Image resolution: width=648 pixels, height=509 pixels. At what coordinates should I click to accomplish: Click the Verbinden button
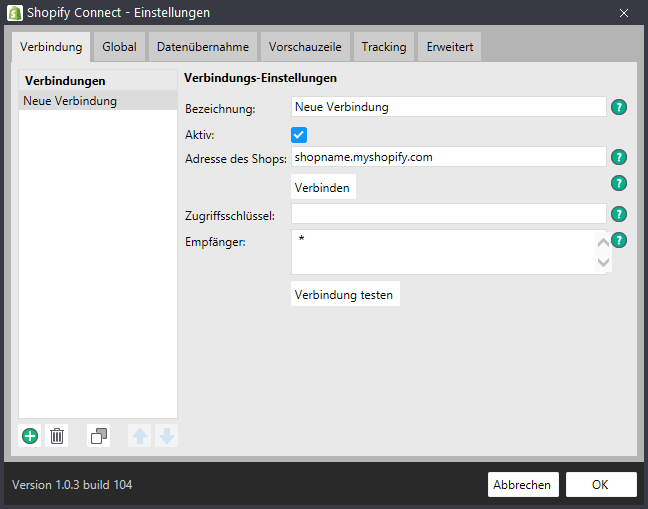click(323, 187)
